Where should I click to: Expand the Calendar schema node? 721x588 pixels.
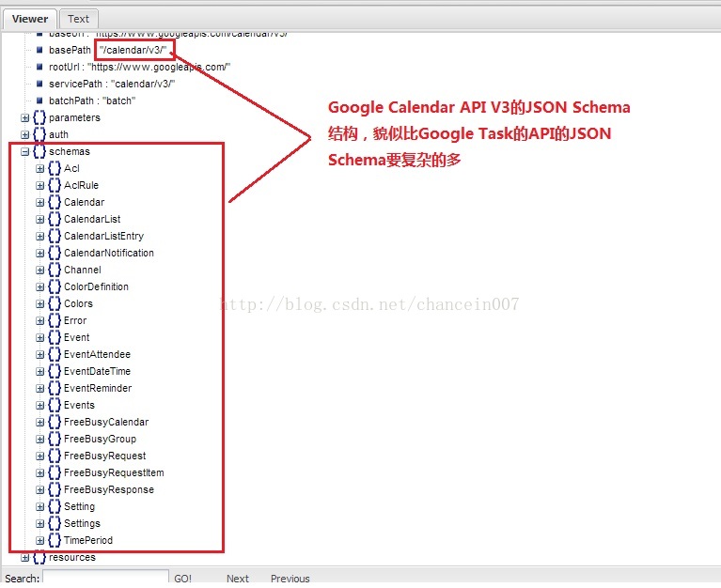click(x=40, y=203)
